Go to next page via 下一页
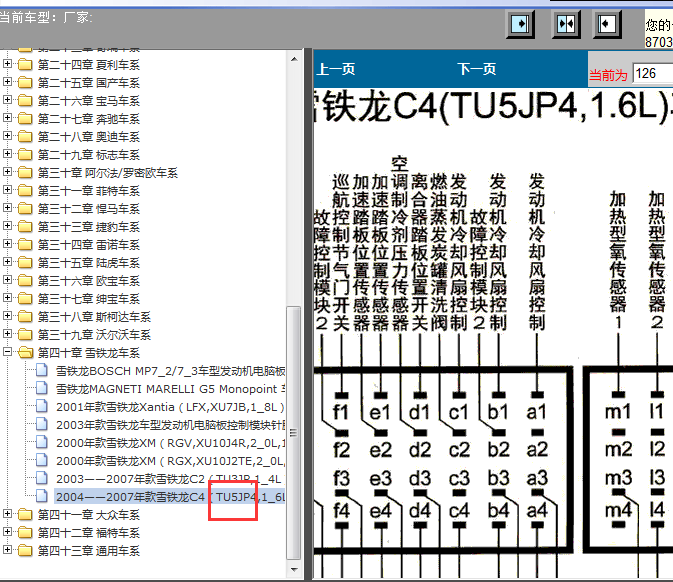Image resolution: width=673 pixels, height=582 pixels. 476,69
